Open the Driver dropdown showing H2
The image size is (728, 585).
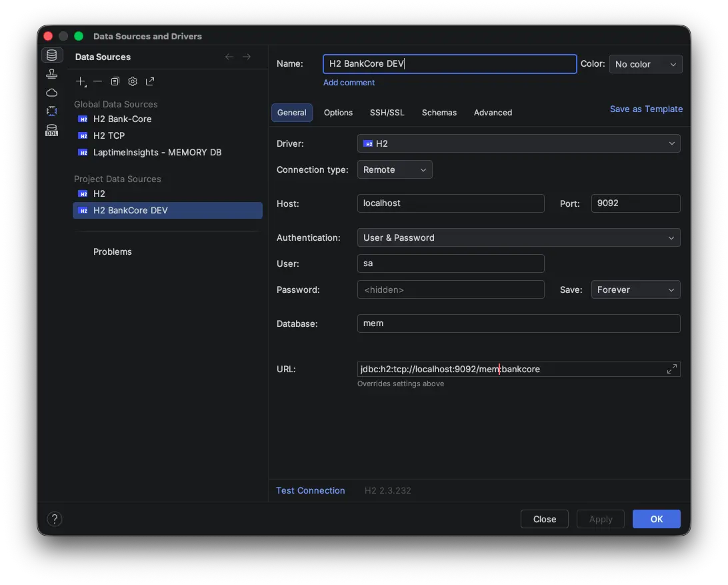519,143
